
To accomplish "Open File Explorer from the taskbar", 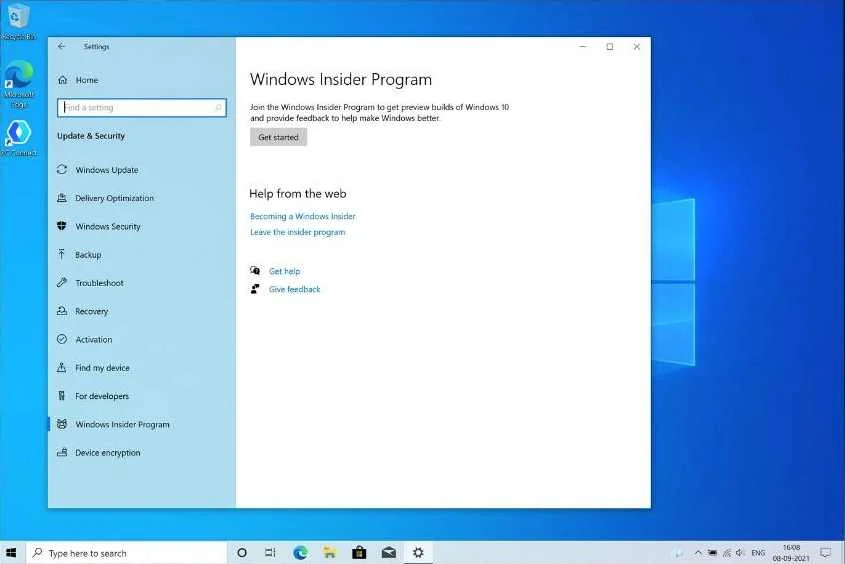I will tap(329, 553).
